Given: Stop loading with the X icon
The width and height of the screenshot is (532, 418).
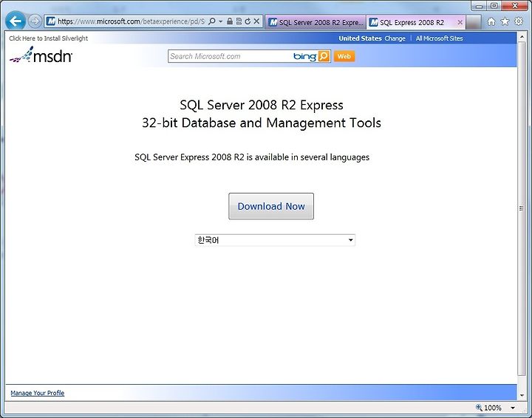Looking at the screenshot, I should (257, 21).
